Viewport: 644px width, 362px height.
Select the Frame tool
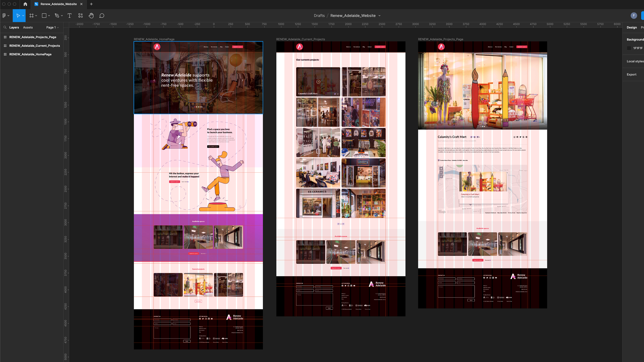tap(32, 15)
